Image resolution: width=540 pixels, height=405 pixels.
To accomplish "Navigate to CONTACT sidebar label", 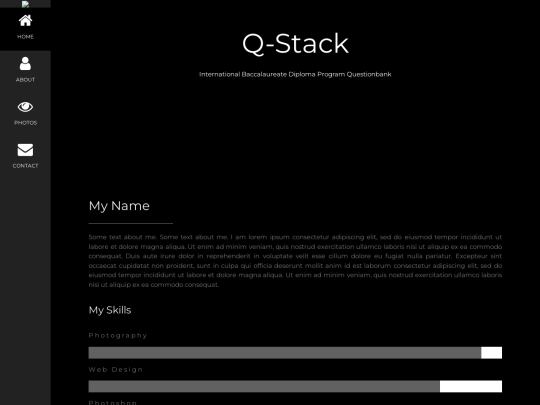I will [25, 166].
